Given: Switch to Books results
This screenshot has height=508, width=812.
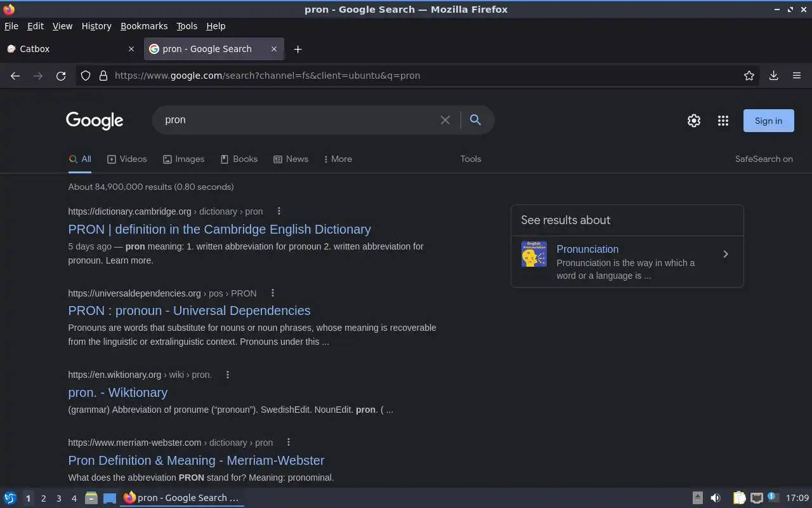Looking at the screenshot, I should [x=239, y=159].
